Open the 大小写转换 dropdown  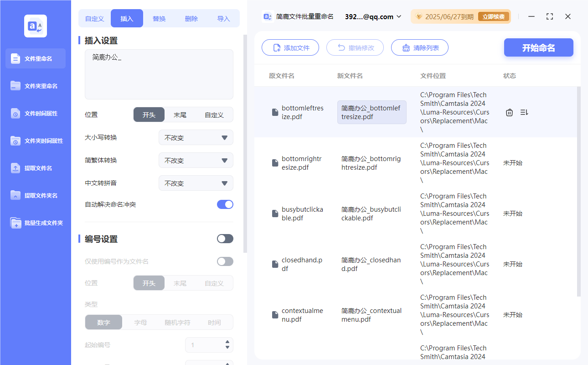[196, 137]
